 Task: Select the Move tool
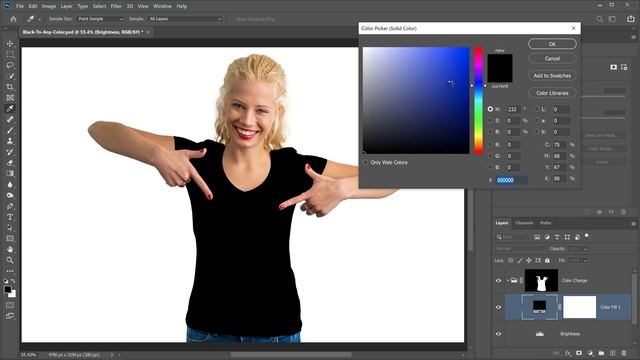click(x=10, y=43)
